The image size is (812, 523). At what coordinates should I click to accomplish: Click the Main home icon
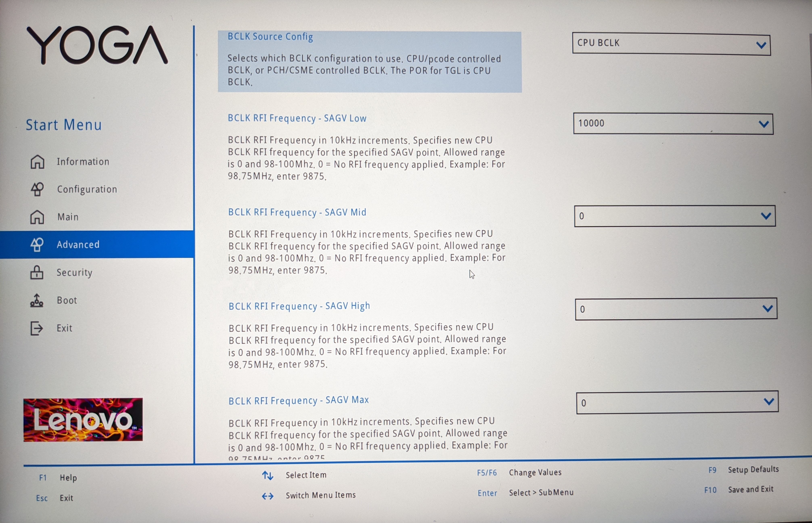(37, 217)
